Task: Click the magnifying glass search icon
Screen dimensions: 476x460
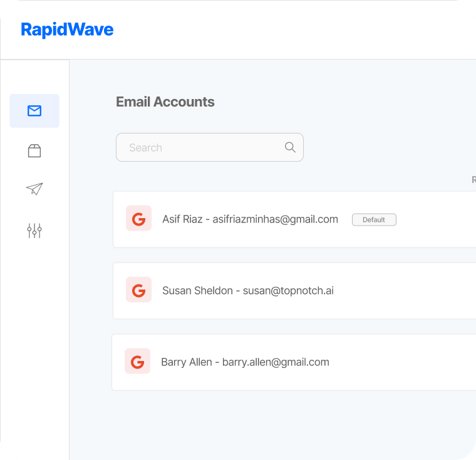Action: 290,147
